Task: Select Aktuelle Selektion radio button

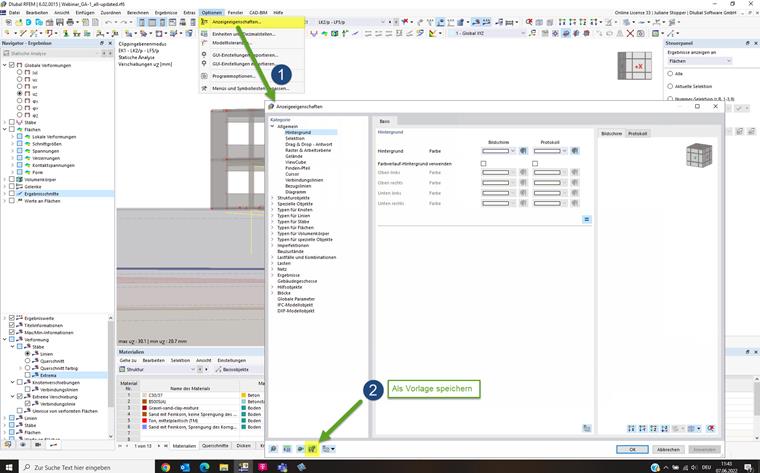Action: (670, 86)
